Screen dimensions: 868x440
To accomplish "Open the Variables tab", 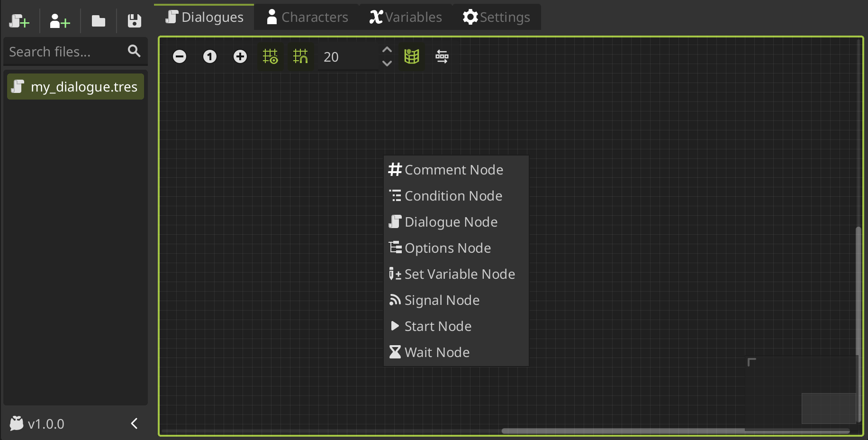I will [x=406, y=17].
